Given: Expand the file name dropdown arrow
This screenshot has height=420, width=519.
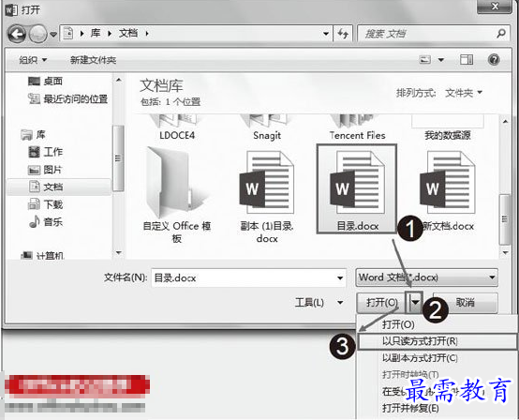Looking at the screenshot, I should point(340,277).
